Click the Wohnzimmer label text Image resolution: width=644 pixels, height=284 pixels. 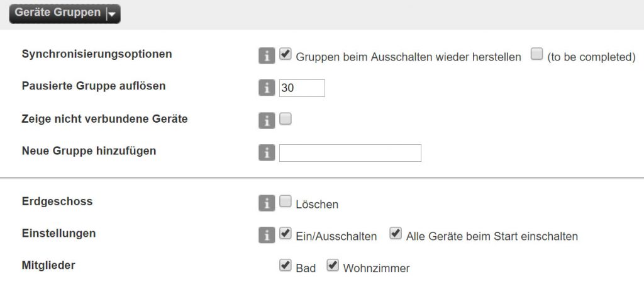point(376,269)
